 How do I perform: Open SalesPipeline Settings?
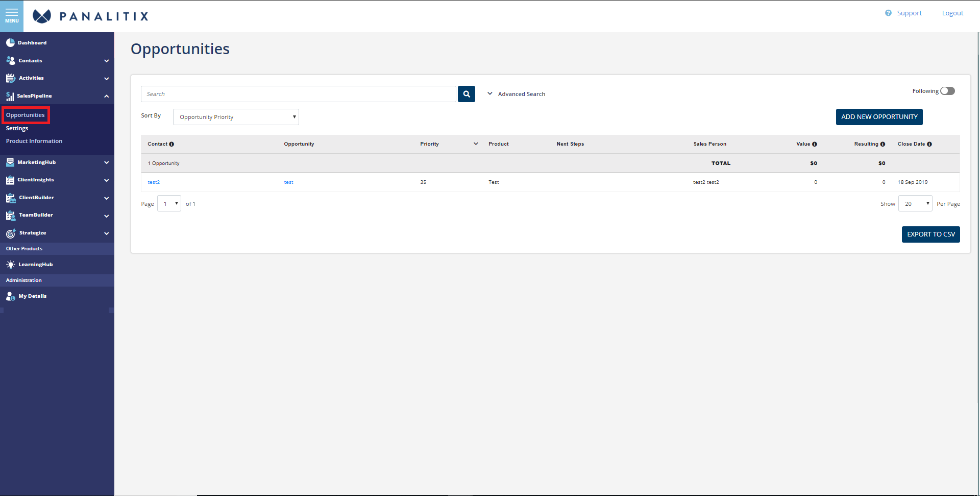point(17,128)
